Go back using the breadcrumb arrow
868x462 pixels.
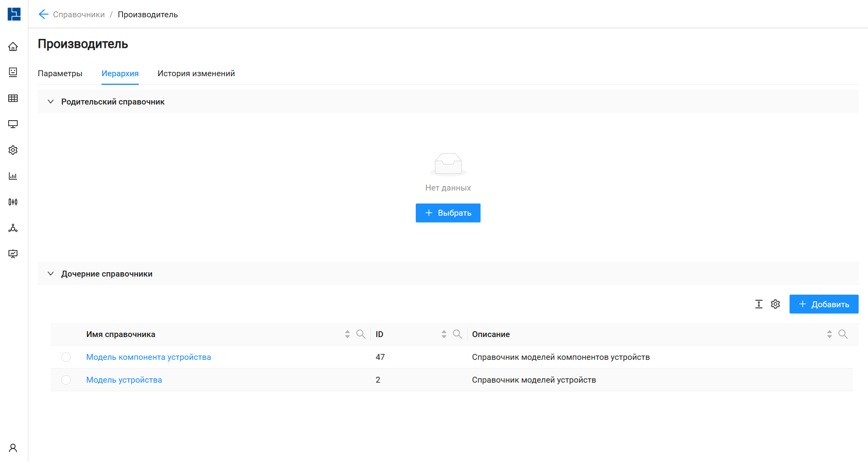(x=43, y=15)
